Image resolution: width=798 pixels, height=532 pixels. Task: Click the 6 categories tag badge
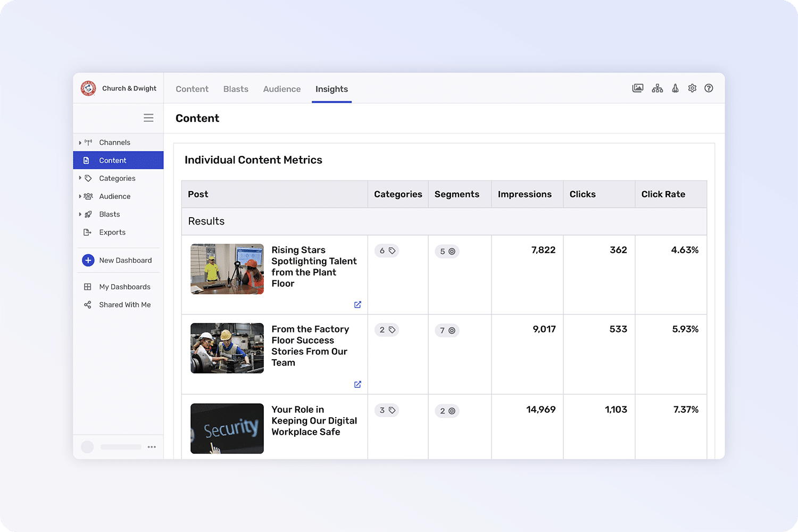tap(387, 251)
